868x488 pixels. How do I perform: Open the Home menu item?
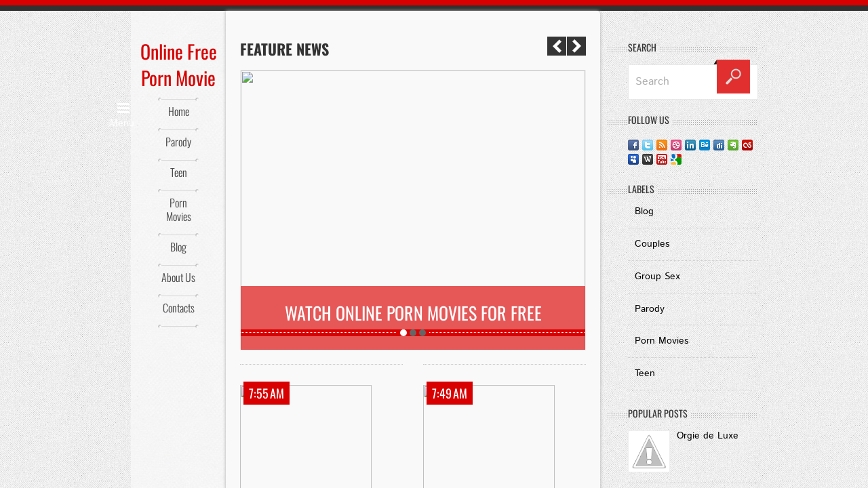pos(178,112)
